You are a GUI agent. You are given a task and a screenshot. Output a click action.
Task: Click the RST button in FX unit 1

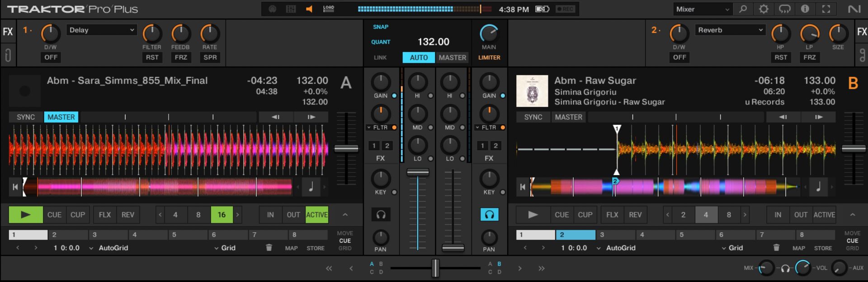(x=152, y=57)
